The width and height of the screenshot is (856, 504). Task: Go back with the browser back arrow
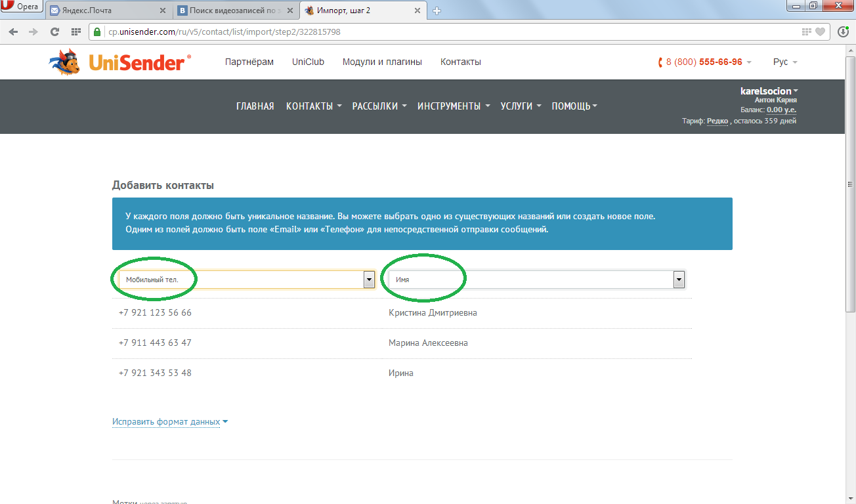point(14,31)
